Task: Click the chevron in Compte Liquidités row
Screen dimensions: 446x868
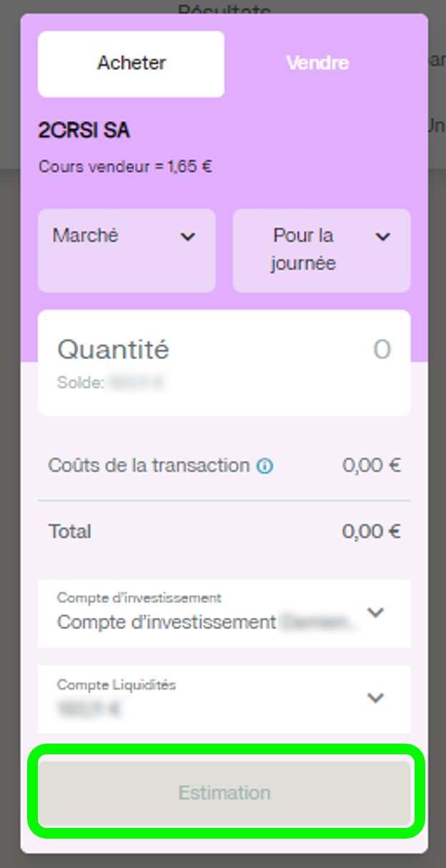Action: point(375,698)
